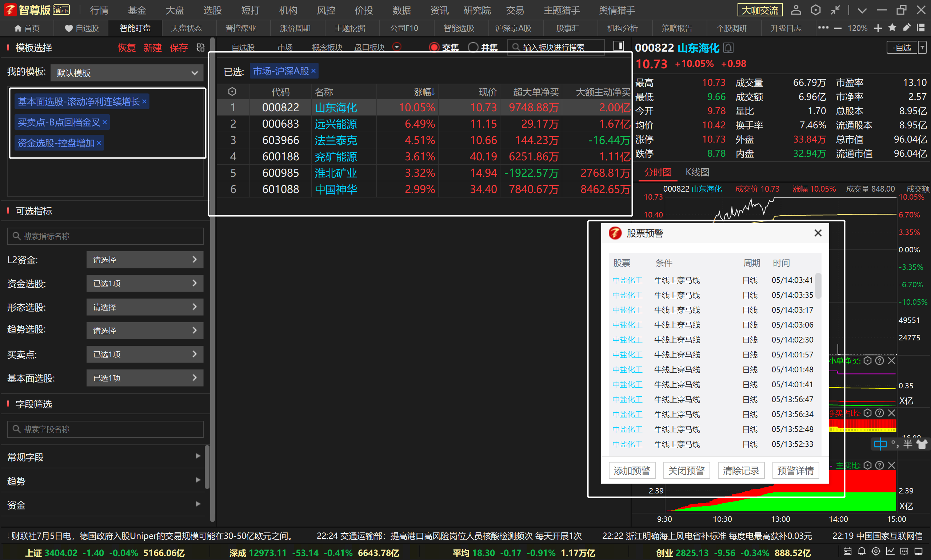Open the 买卖点 已选1项 dropdown

click(145, 354)
